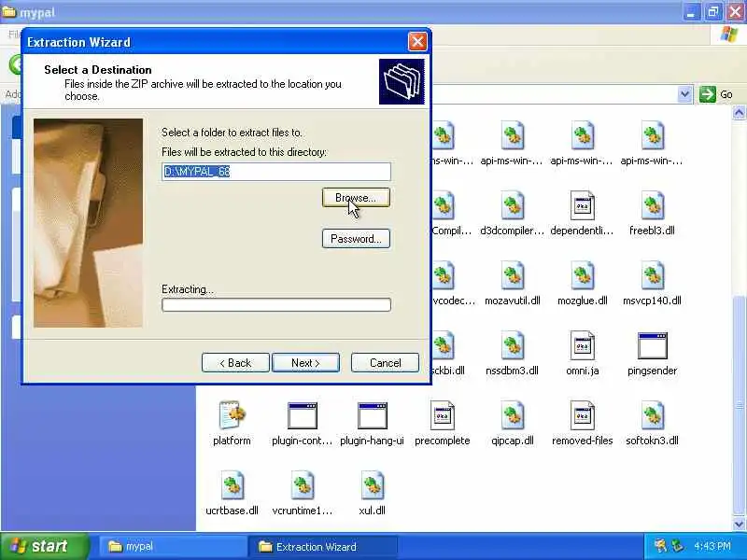Click the scrollbar down arrow in mypal window
Screen dimensions: 747x560
tap(739, 524)
